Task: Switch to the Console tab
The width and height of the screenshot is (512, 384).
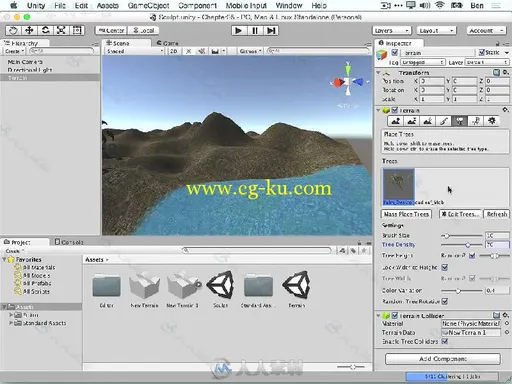Action: [x=69, y=242]
